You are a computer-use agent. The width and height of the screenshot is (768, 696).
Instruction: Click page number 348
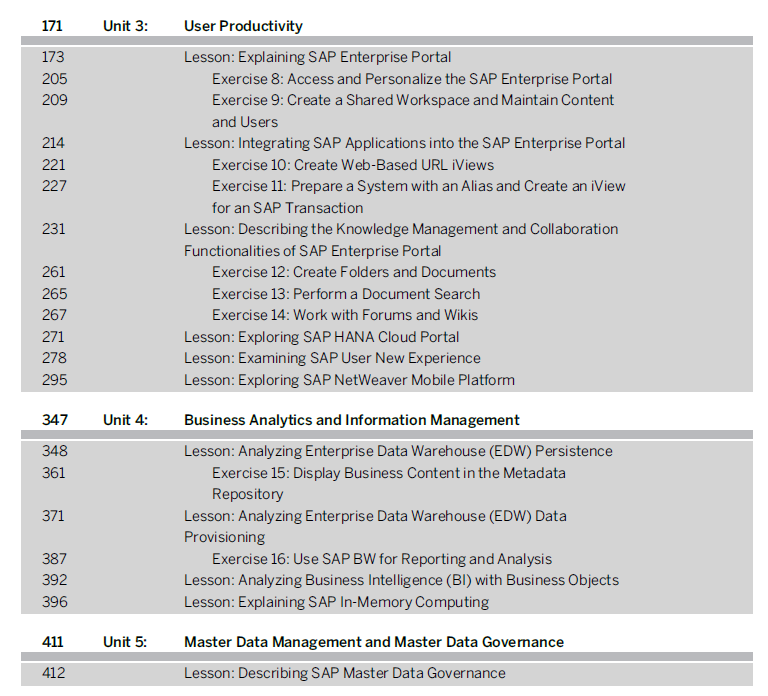click(54, 451)
